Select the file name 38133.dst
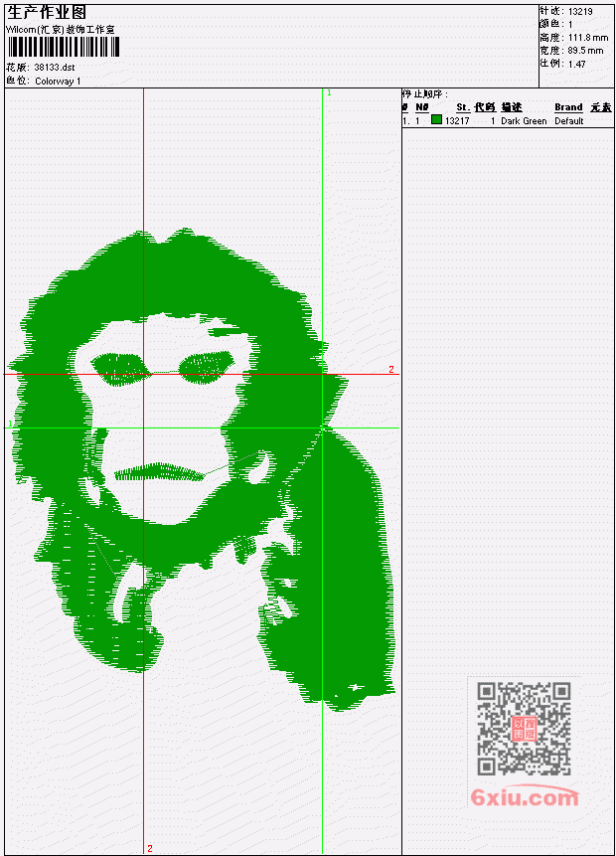Screen dimensions: 616x856 [55, 68]
